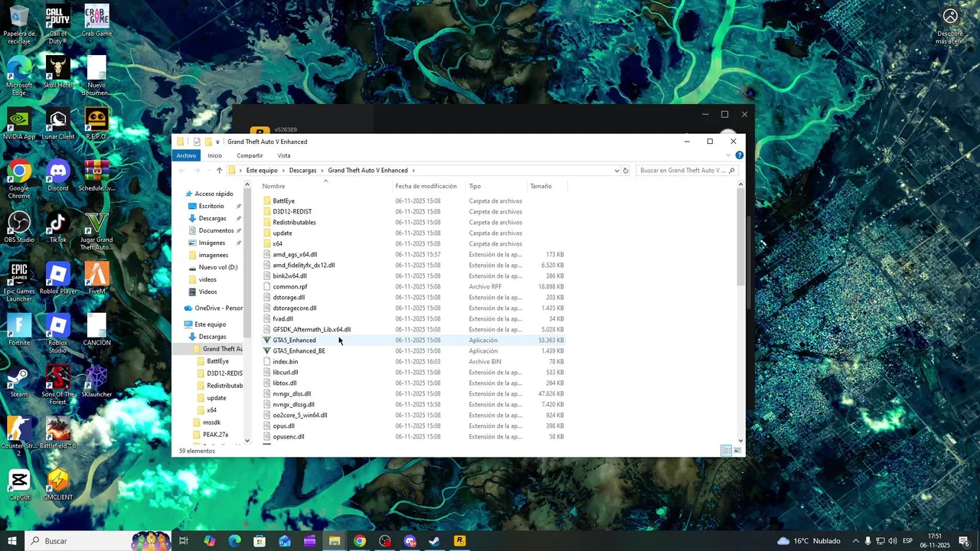Open OBS Studio desktop icon
The width and height of the screenshot is (980, 551).
click(19, 228)
